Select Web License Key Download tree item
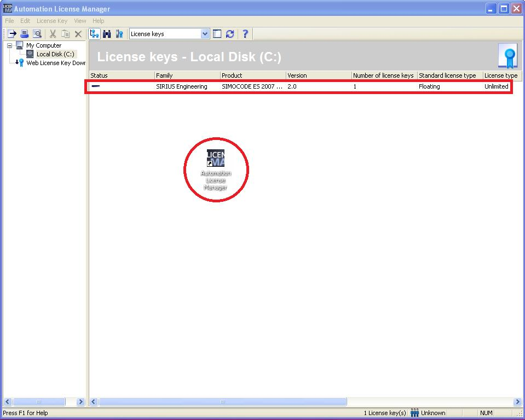Viewport: 525px width, 420px height. tap(56, 62)
